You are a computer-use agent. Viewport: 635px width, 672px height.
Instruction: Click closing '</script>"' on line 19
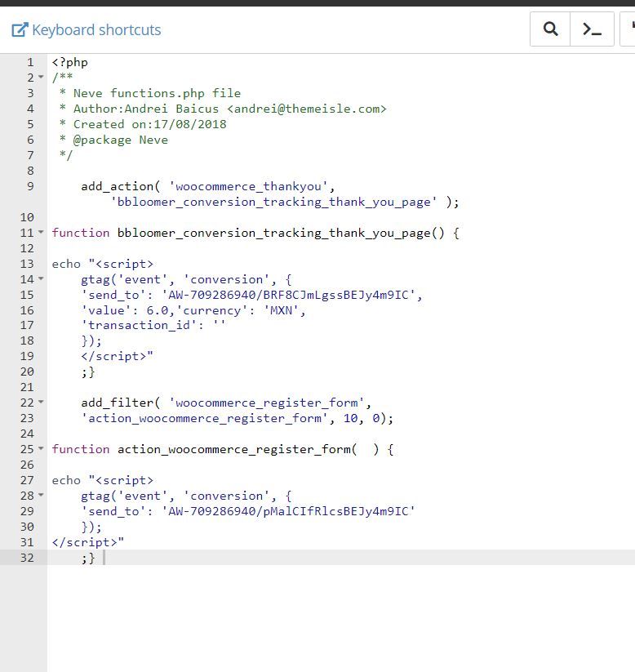[117, 356]
